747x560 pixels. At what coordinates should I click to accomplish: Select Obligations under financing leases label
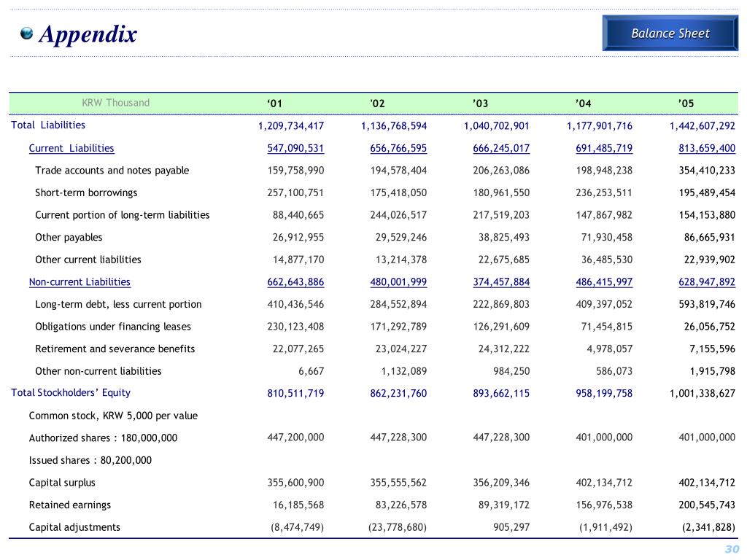pos(113,327)
